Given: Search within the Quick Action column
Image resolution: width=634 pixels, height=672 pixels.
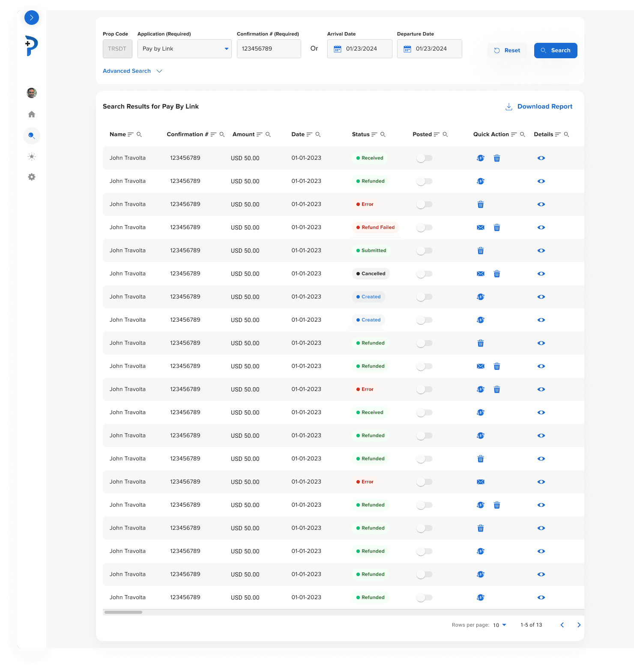Looking at the screenshot, I should click(x=523, y=134).
